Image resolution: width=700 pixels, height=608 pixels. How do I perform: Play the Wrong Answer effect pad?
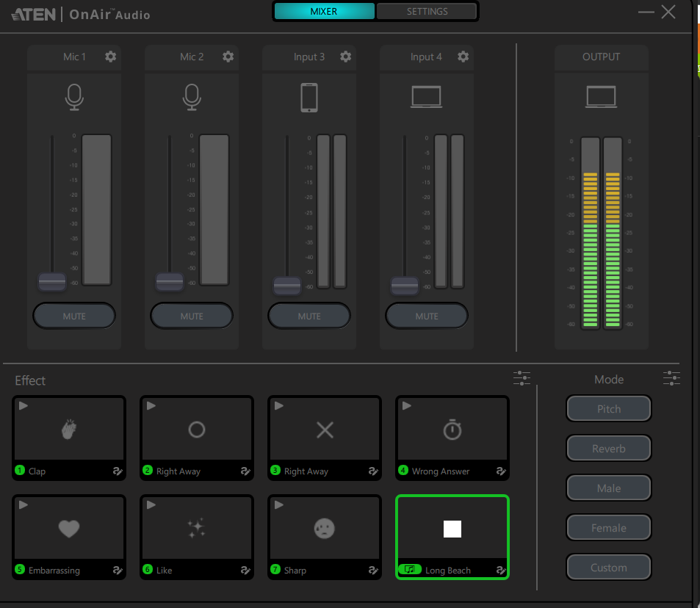pos(407,405)
